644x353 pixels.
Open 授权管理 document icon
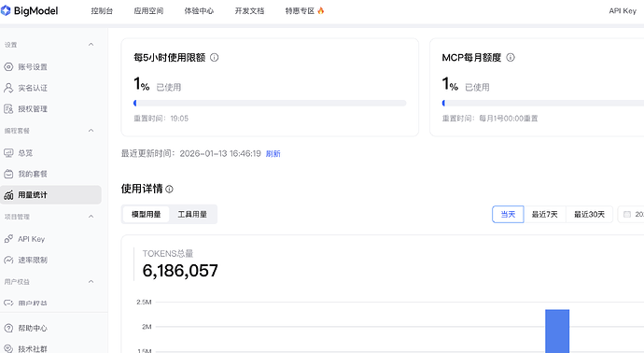point(8,109)
